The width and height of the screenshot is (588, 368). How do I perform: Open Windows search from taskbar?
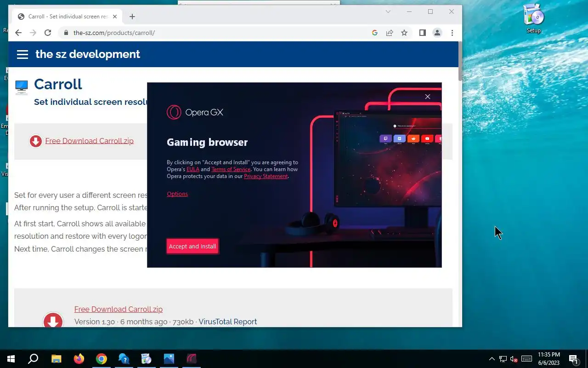coord(33,359)
